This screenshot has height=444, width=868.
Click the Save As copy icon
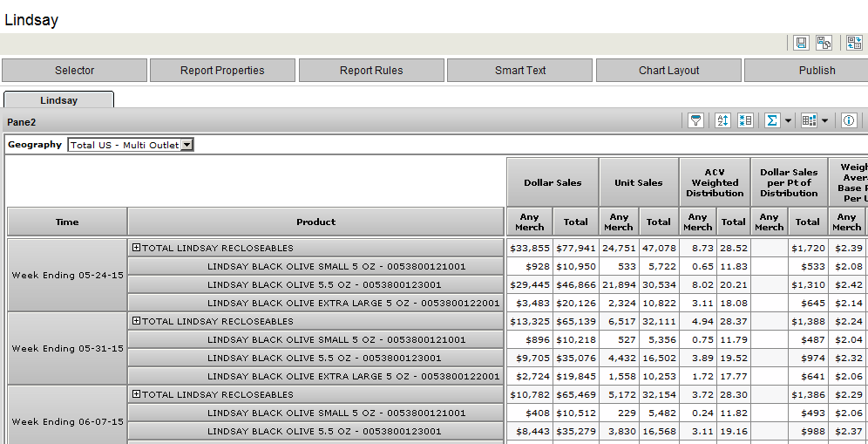point(824,43)
